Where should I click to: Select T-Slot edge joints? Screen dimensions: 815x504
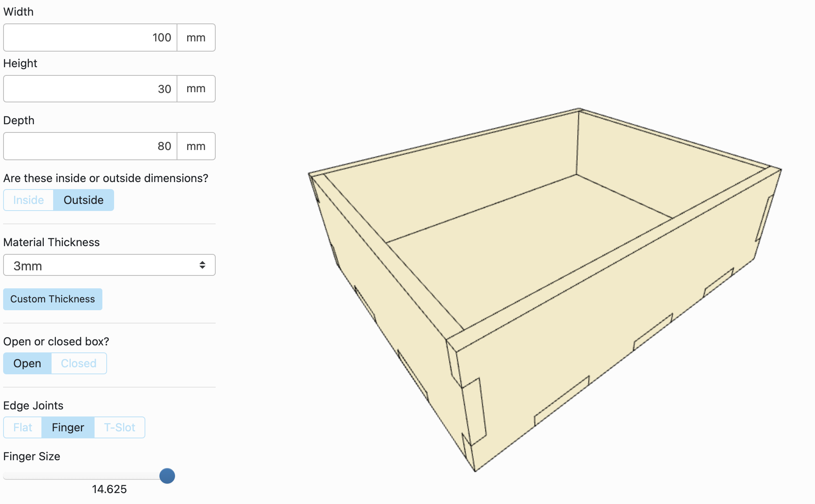point(120,427)
